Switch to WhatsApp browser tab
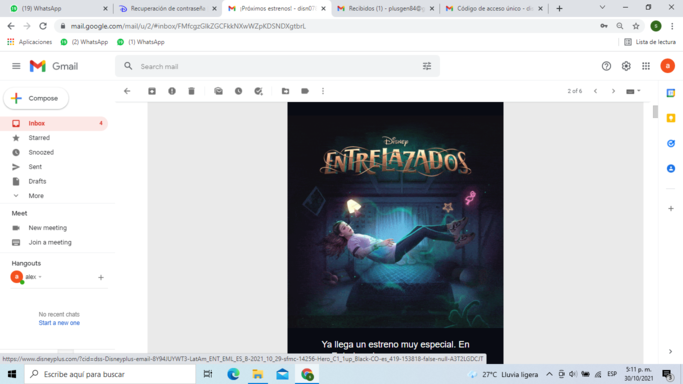The height and width of the screenshot is (384, 683). [x=56, y=8]
